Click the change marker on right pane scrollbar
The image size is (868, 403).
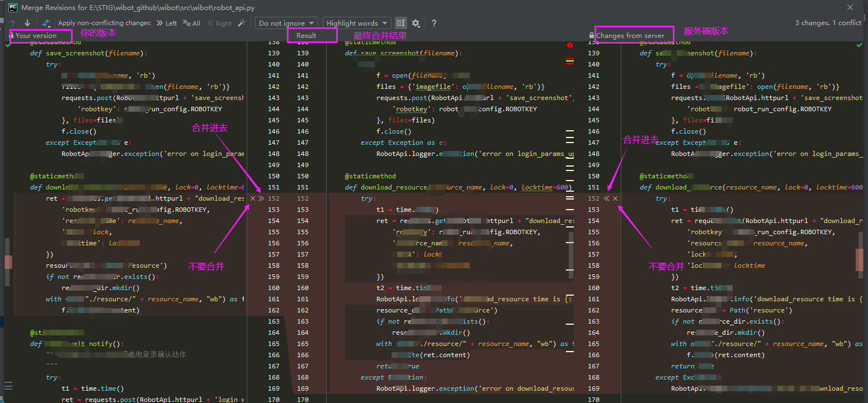[860, 259]
